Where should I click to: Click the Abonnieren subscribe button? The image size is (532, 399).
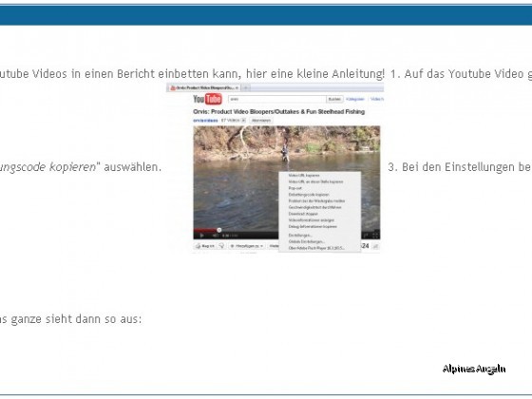[x=261, y=121]
